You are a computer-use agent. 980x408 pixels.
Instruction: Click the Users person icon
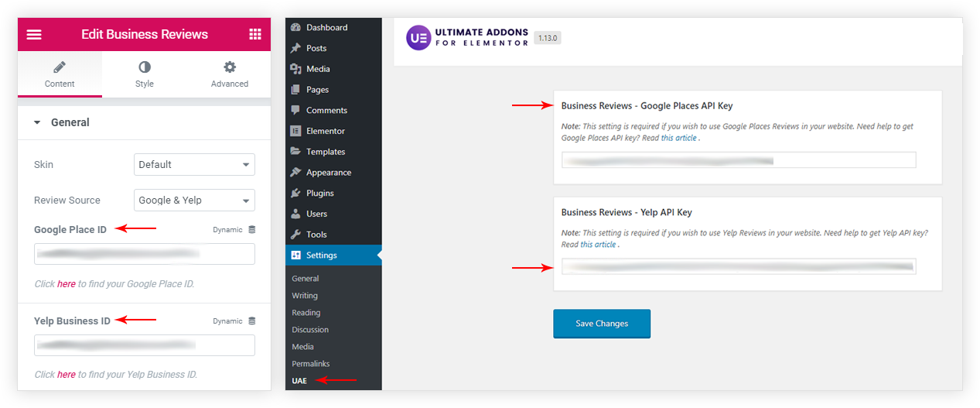tap(295, 214)
